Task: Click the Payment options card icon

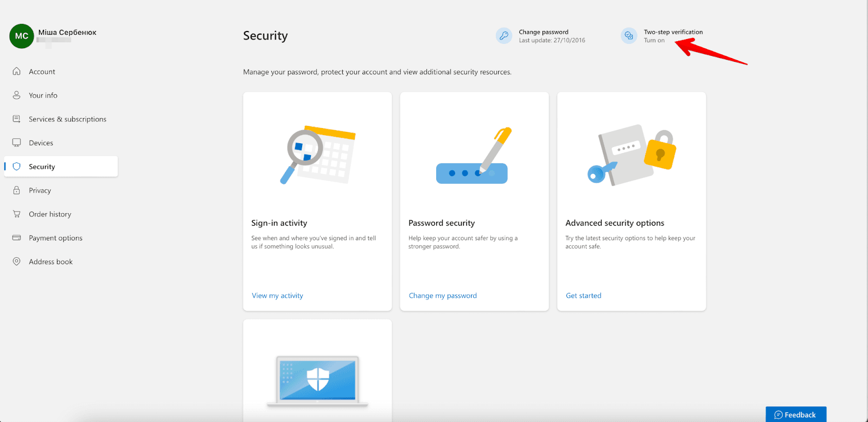Action: point(17,238)
